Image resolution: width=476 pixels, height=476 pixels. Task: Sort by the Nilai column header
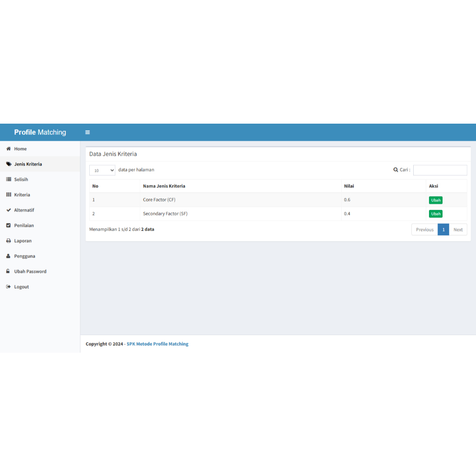(383, 186)
